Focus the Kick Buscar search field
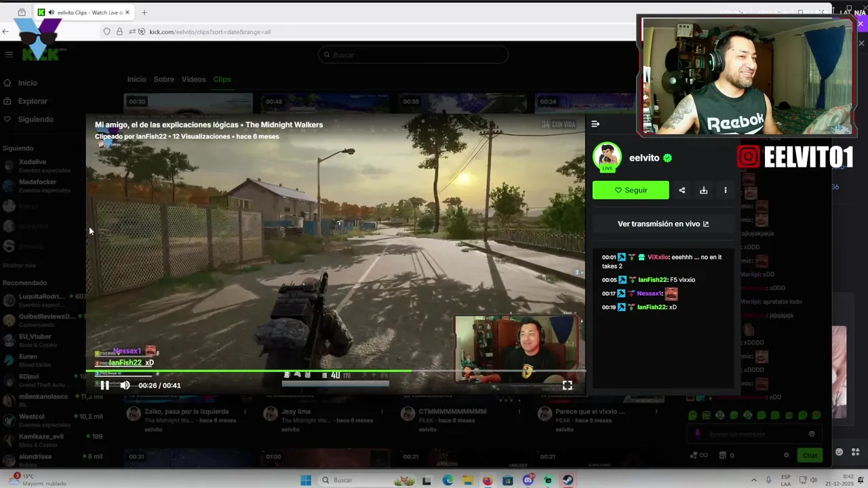 [413, 55]
